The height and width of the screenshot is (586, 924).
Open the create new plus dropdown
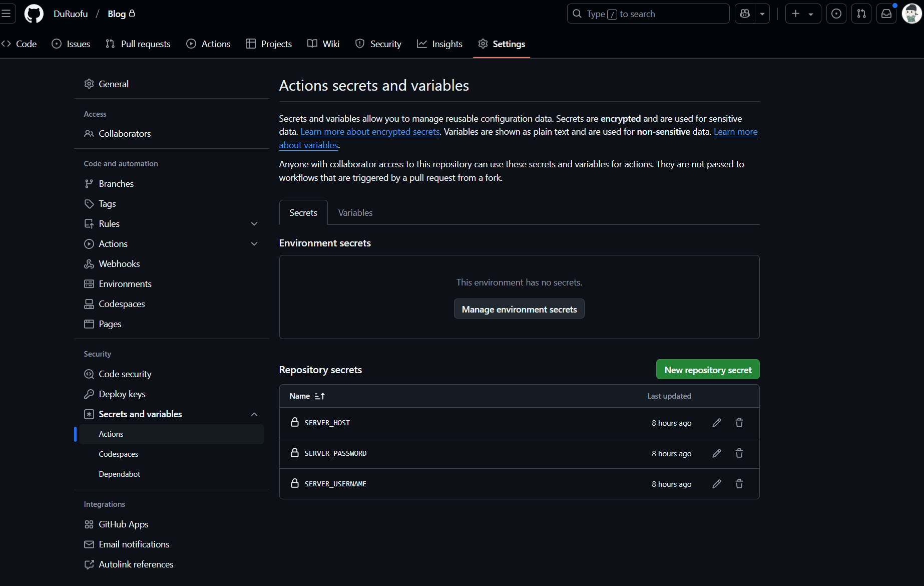tap(802, 14)
